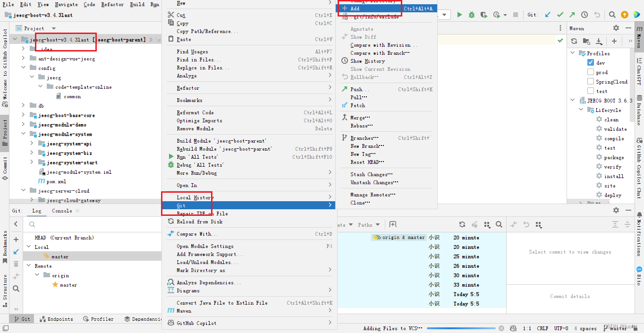Collapse the Lifecycle node in Maven
The width and height of the screenshot is (644, 333).
click(x=582, y=110)
